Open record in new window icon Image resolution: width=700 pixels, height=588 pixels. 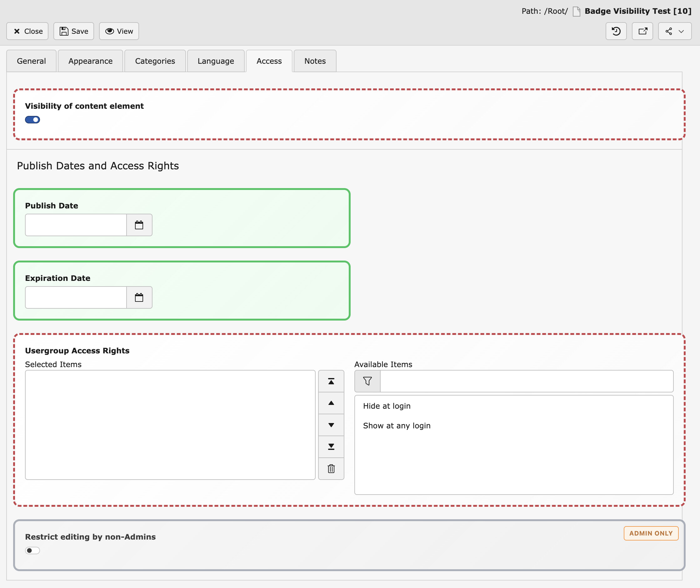click(642, 31)
